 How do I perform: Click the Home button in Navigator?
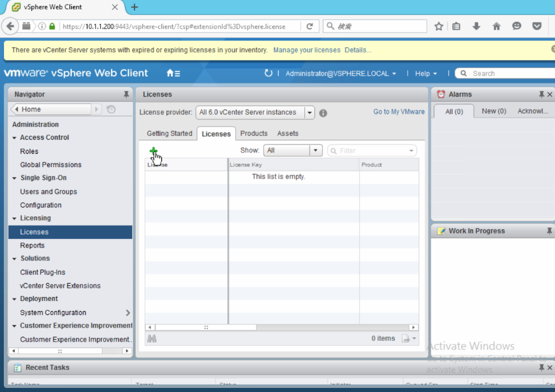[x=51, y=110]
